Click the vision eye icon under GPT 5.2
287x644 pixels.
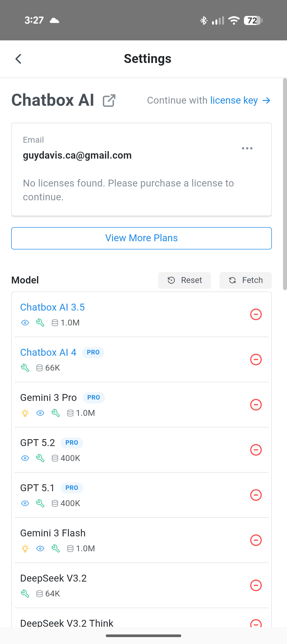click(x=25, y=458)
